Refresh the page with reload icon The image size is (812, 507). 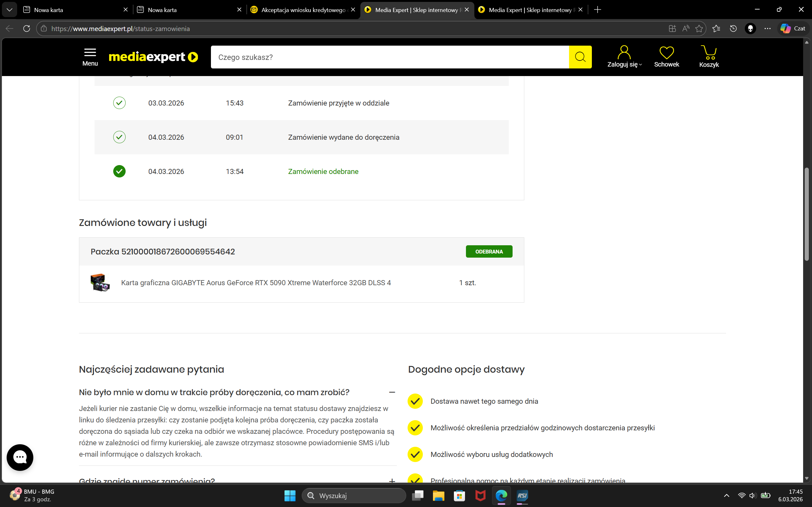point(27,29)
